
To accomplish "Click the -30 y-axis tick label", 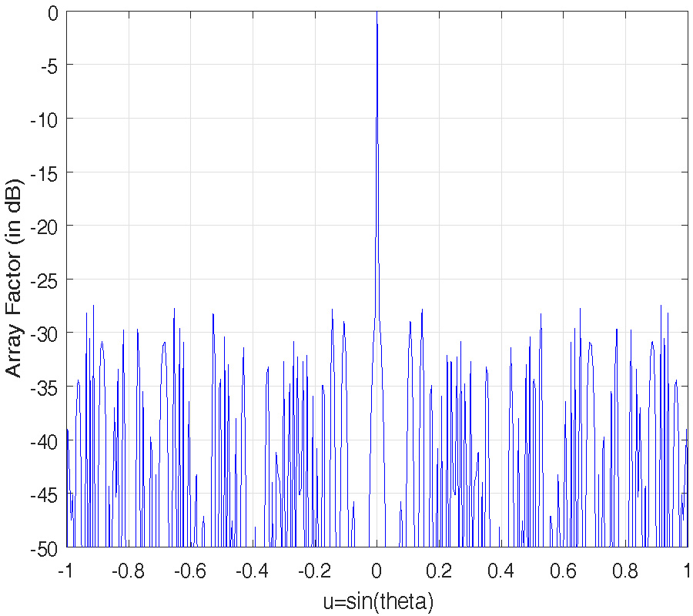I will pyautogui.click(x=45, y=333).
